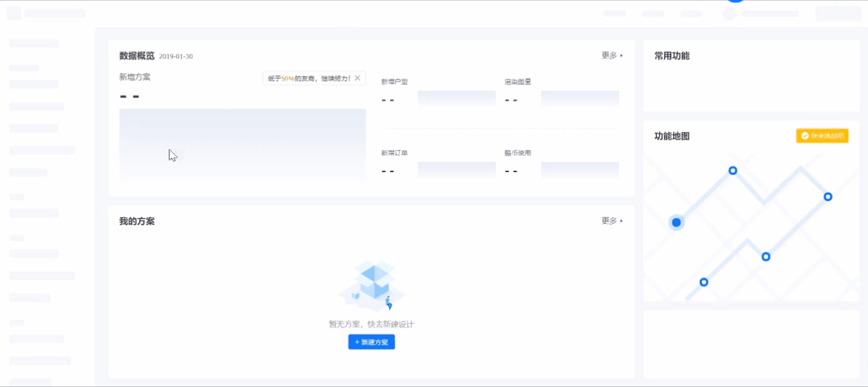Screen dimensions: 868x387
Task: Click the 常用功能 panel heading
Action: click(x=672, y=56)
